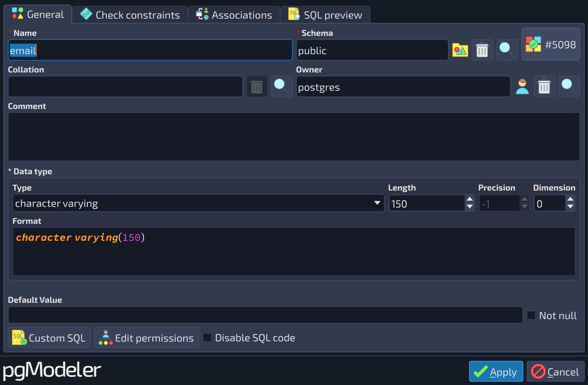588x385 pixels.
Task: Clear the Collation field trash icon
Action: click(257, 87)
